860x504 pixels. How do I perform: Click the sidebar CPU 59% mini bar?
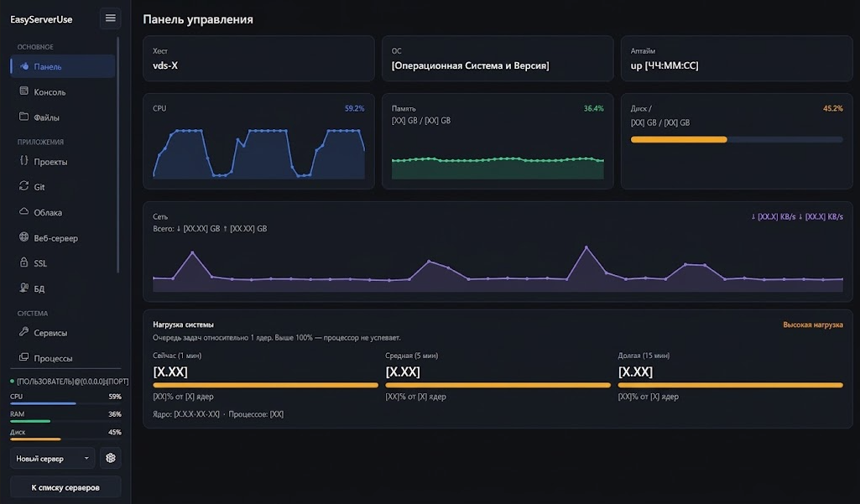click(x=65, y=403)
